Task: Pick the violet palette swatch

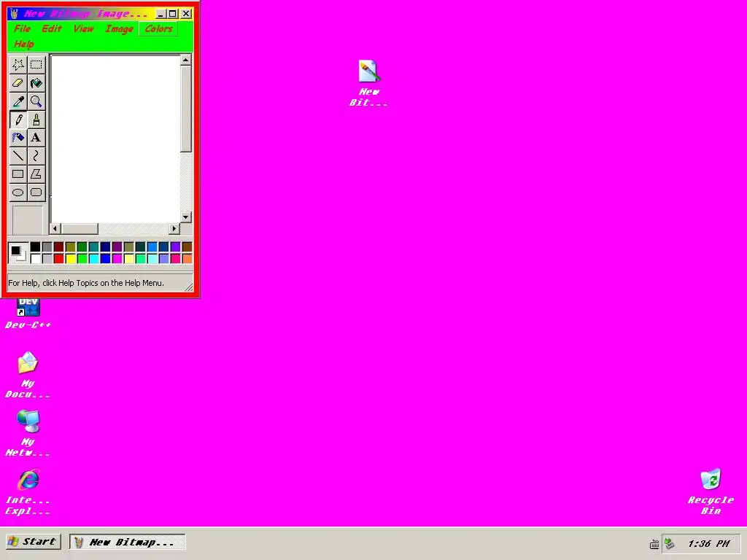Action: tap(175, 246)
